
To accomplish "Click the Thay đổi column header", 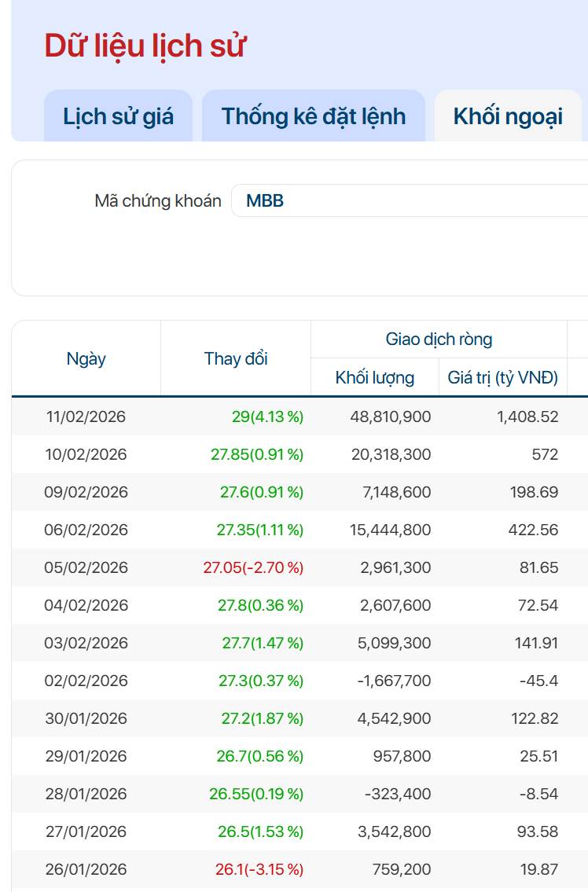I will coord(236,359).
